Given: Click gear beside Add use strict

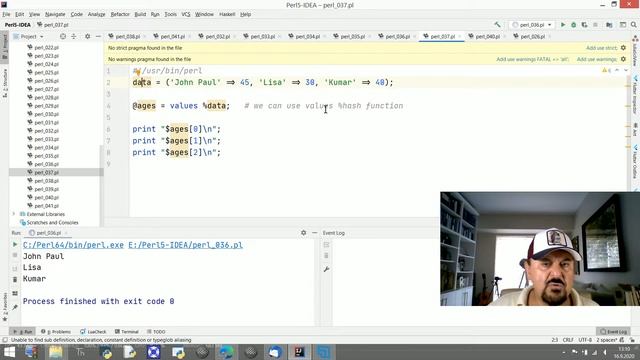Looking at the screenshot, I should point(623,48).
